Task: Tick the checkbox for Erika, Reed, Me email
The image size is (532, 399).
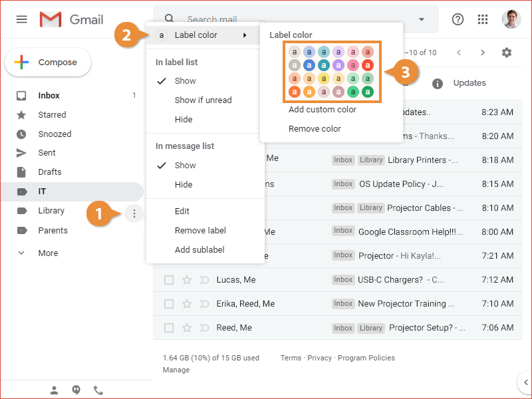Action: click(x=169, y=304)
